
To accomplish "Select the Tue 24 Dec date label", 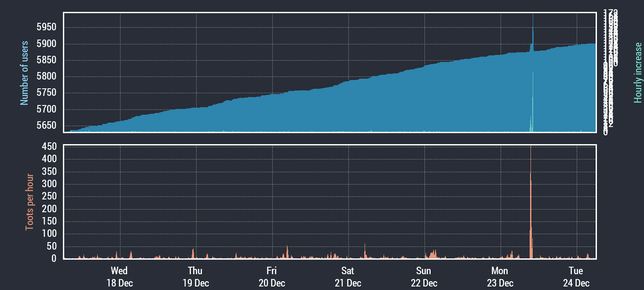I will [576, 277].
